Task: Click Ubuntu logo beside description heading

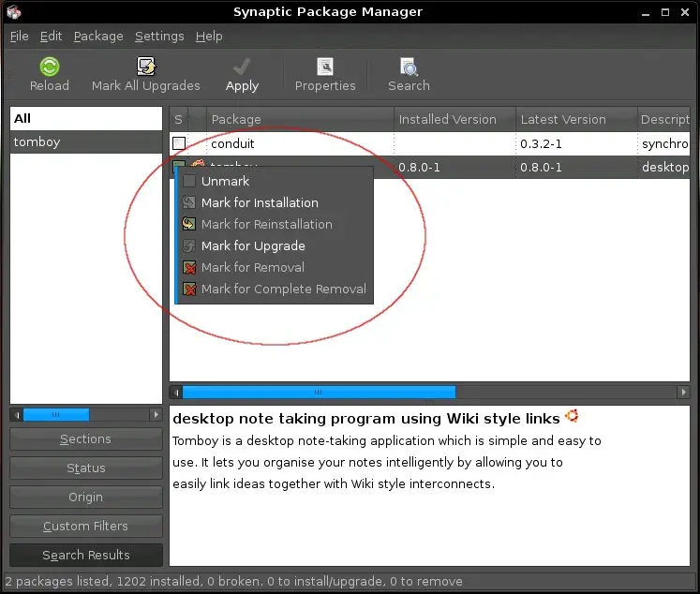Action: click(x=572, y=416)
